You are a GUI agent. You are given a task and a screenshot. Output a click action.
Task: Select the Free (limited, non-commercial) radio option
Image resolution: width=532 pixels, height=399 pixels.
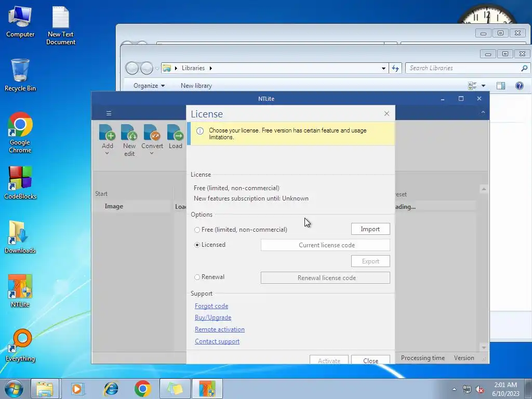click(x=197, y=230)
